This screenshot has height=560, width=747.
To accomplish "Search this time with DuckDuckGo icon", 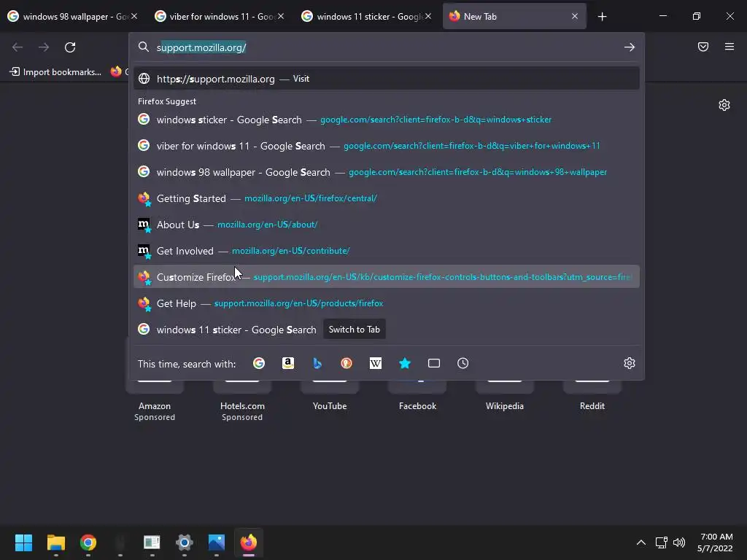I will [x=347, y=363].
